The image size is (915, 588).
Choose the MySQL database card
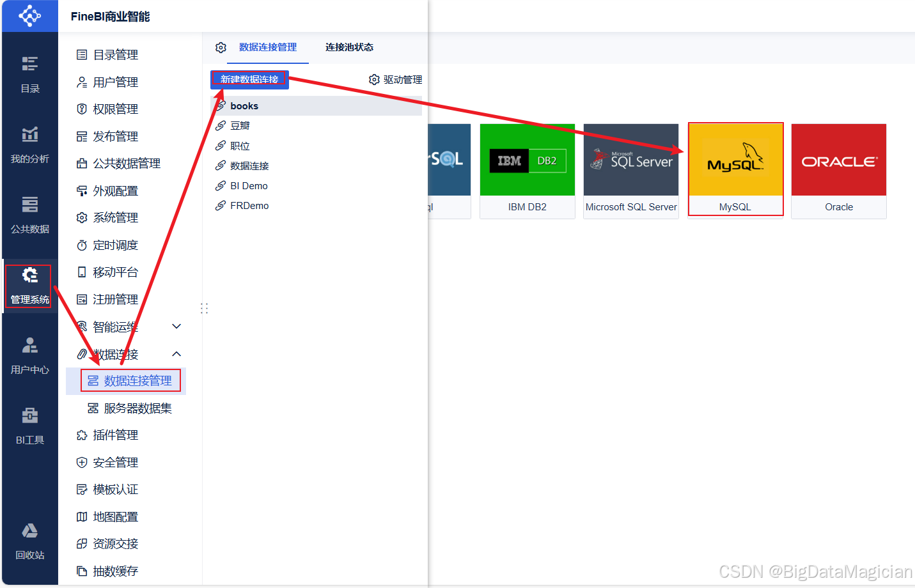point(735,170)
